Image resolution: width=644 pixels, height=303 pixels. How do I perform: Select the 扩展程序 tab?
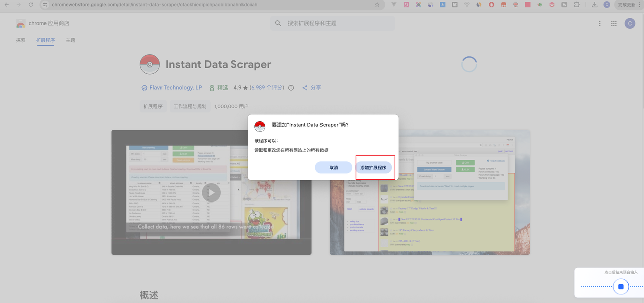45,40
